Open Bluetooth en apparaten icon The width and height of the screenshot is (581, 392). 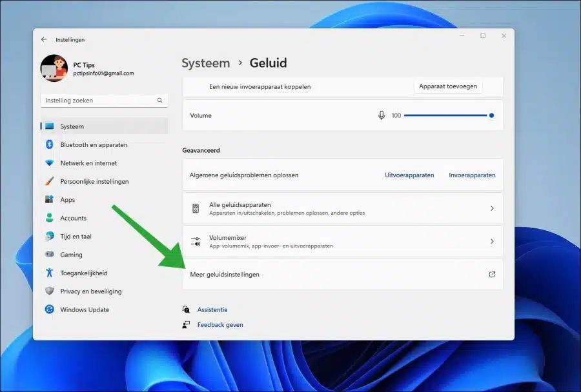(x=49, y=144)
